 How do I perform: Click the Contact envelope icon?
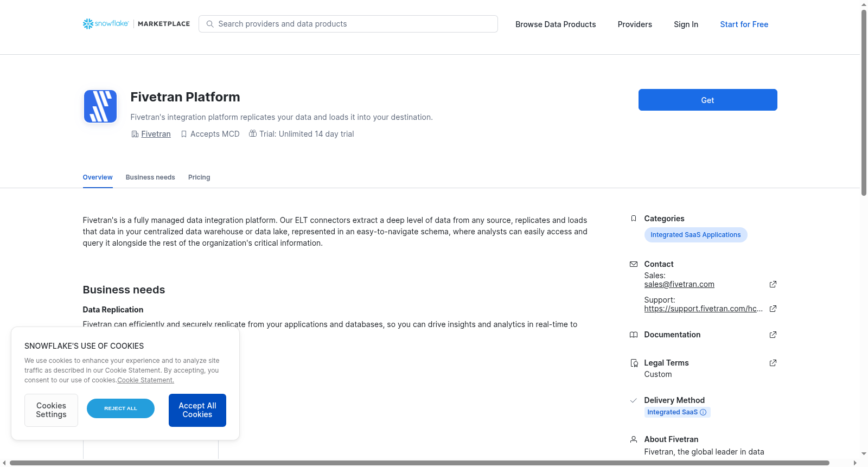[x=634, y=264]
